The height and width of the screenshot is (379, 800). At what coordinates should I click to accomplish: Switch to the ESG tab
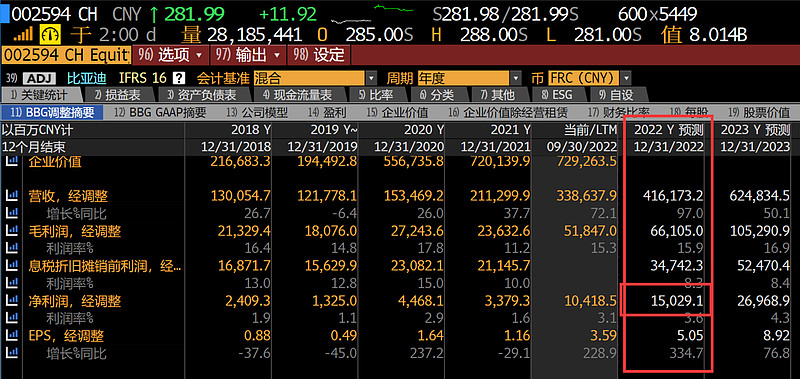[557, 95]
